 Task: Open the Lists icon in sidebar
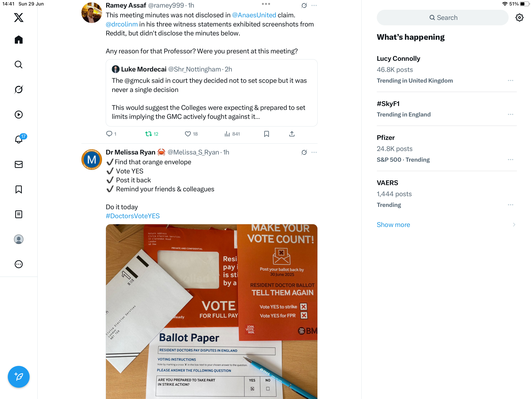coord(18,214)
